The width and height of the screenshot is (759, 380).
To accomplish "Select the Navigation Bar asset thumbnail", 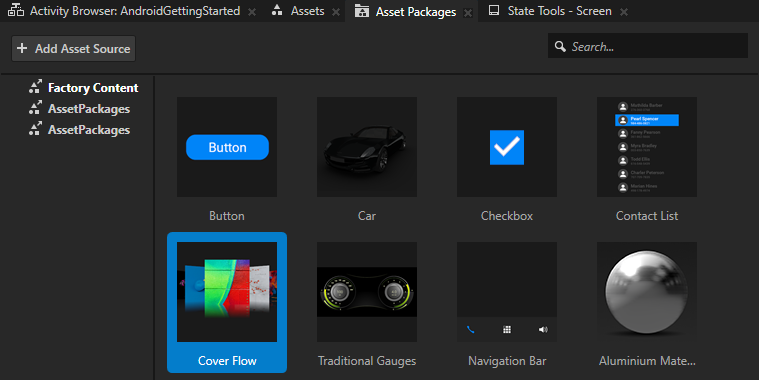I will (507, 292).
